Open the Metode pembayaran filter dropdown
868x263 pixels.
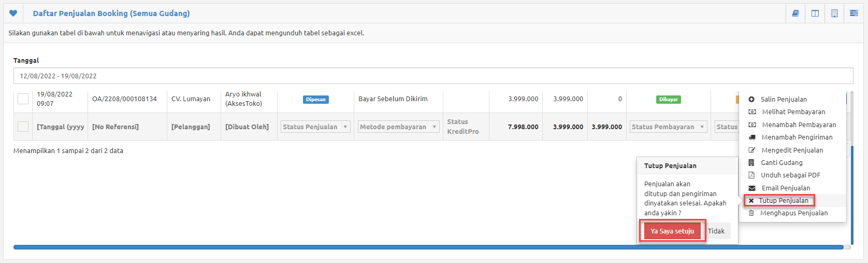(399, 127)
